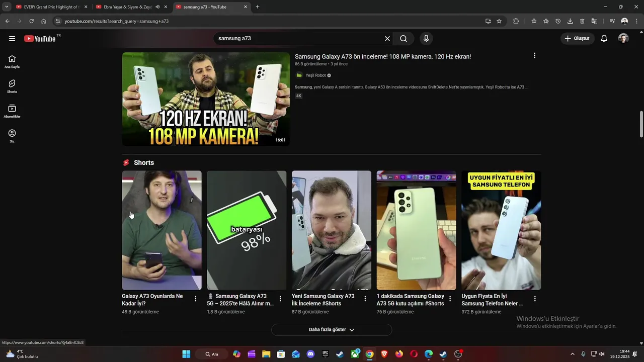Open the media control playlist icon
The height and width of the screenshot is (362, 644).
click(x=612, y=21)
